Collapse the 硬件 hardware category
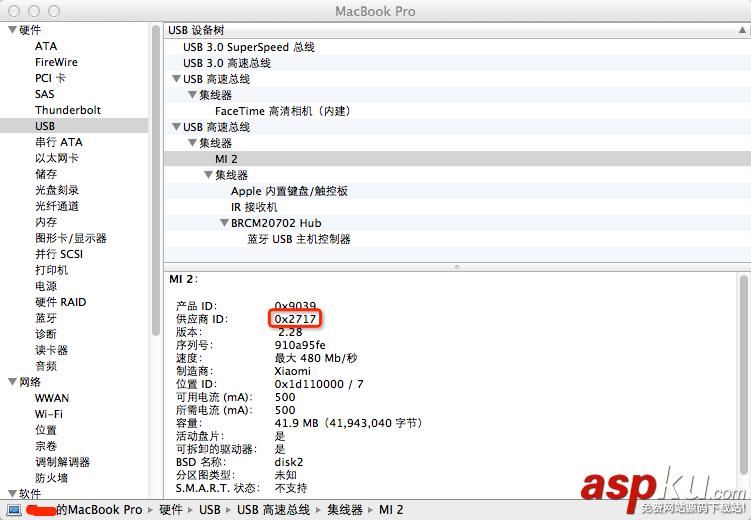 11,30
